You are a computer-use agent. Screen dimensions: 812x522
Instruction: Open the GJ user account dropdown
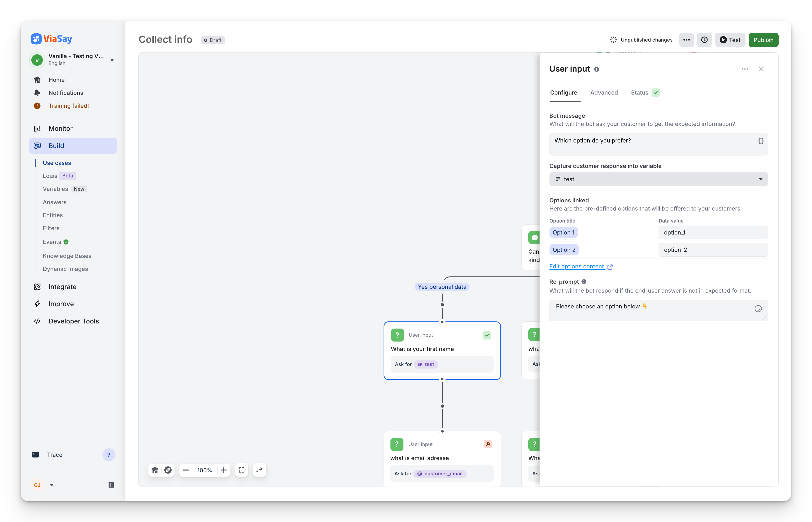coord(52,485)
